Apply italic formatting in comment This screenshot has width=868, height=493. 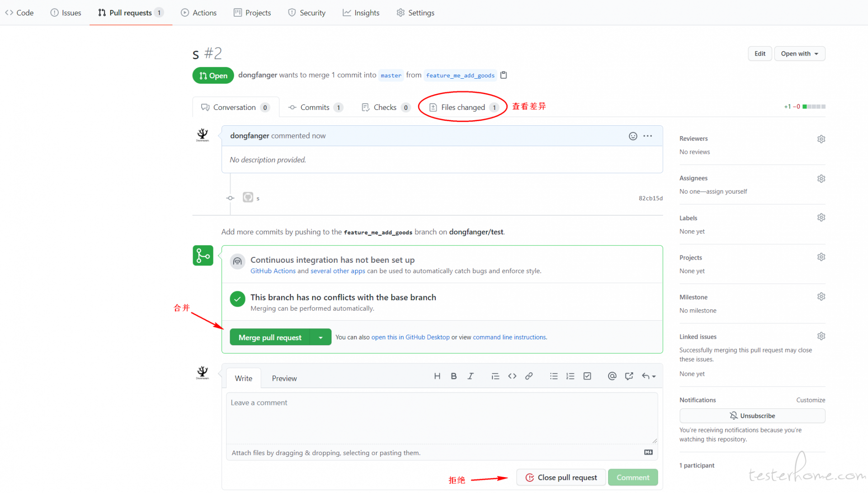click(471, 376)
